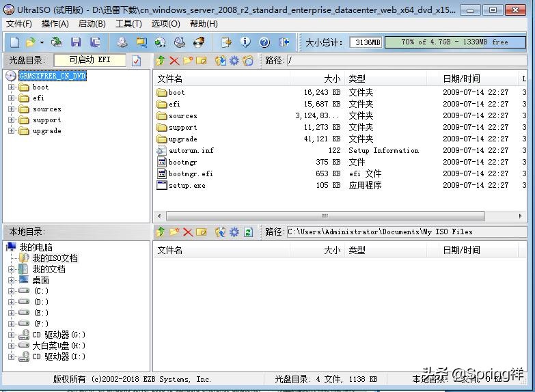This screenshot has height=392, width=535.
Task: Select the bootmgr.efi file row
Action: click(340, 173)
